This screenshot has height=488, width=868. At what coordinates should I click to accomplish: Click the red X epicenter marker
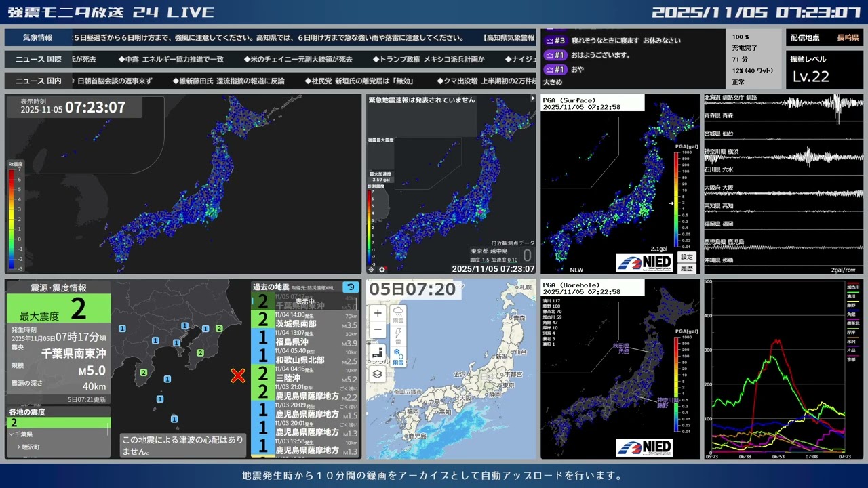(x=238, y=375)
